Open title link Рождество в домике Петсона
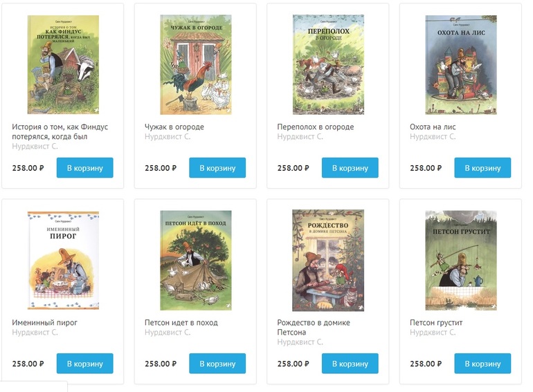533x392 pixels. pyautogui.click(x=314, y=328)
